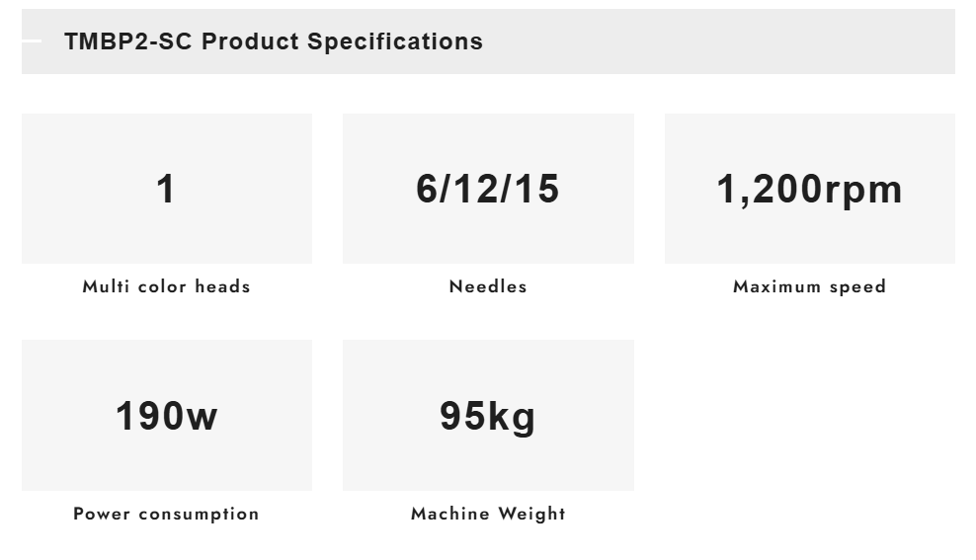Select the value 1 above Multi color heads
This screenshot has width=976, height=560.
(x=166, y=189)
